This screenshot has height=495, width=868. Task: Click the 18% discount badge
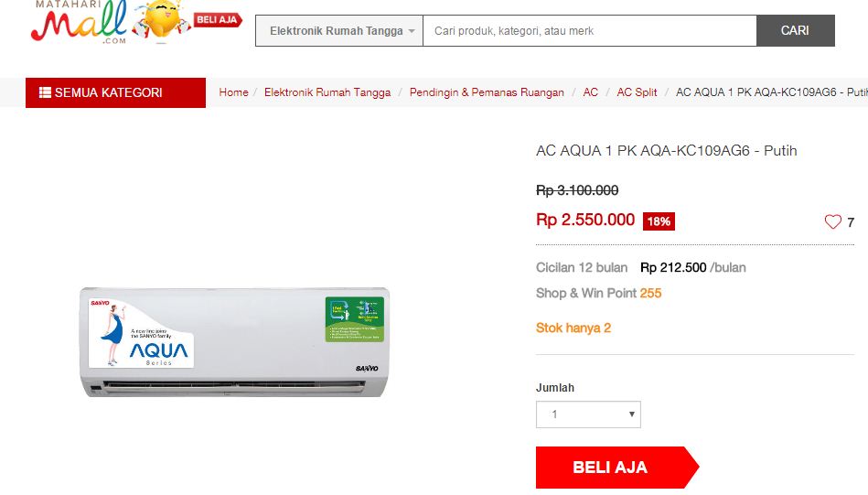[659, 221]
